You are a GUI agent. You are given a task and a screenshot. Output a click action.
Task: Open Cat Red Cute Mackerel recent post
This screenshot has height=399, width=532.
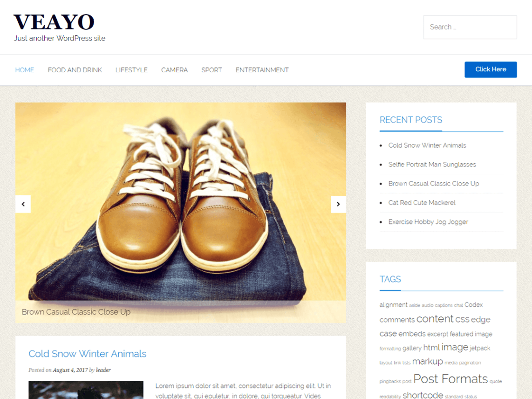[x=422, y=203]
